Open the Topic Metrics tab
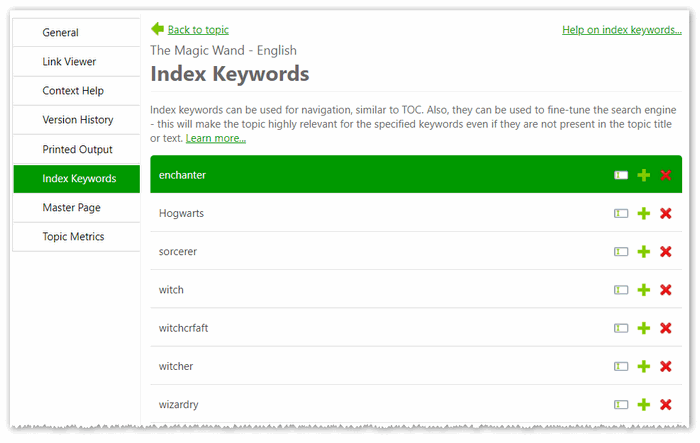This screenshot has height=443, width=700. click(73, 237)
